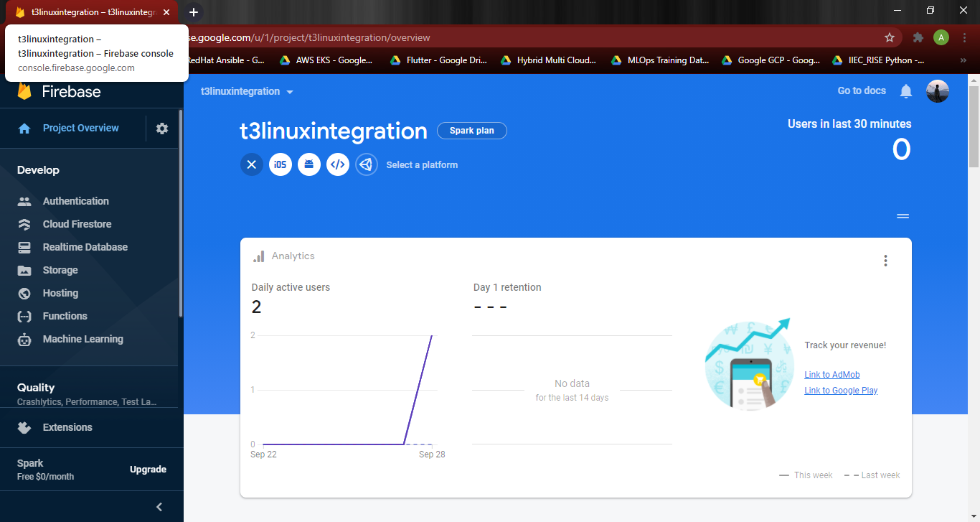Click the Upgrade plan button
980x522 pixels.
click(x=148, y=470)
